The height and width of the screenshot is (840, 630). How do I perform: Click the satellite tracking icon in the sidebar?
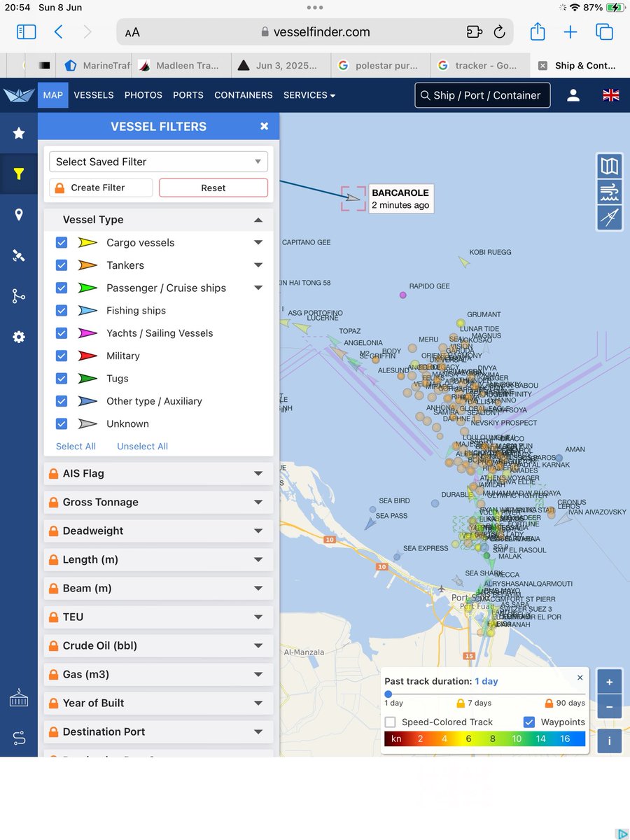click(x=19, y=255)
